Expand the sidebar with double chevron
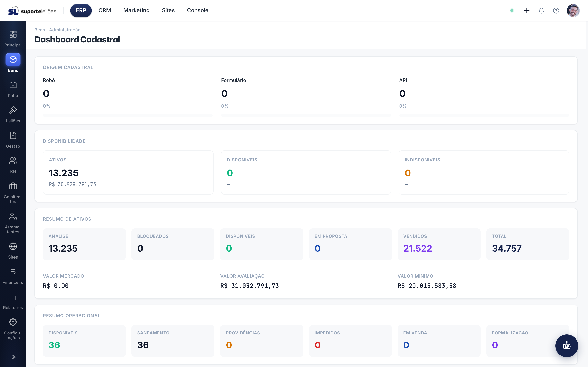 tap(14, 357)
